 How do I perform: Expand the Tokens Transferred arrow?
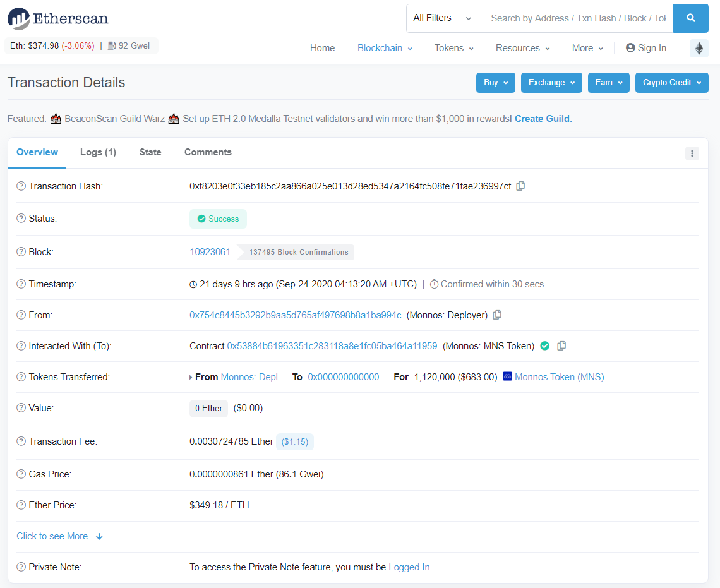click(191, 377)
